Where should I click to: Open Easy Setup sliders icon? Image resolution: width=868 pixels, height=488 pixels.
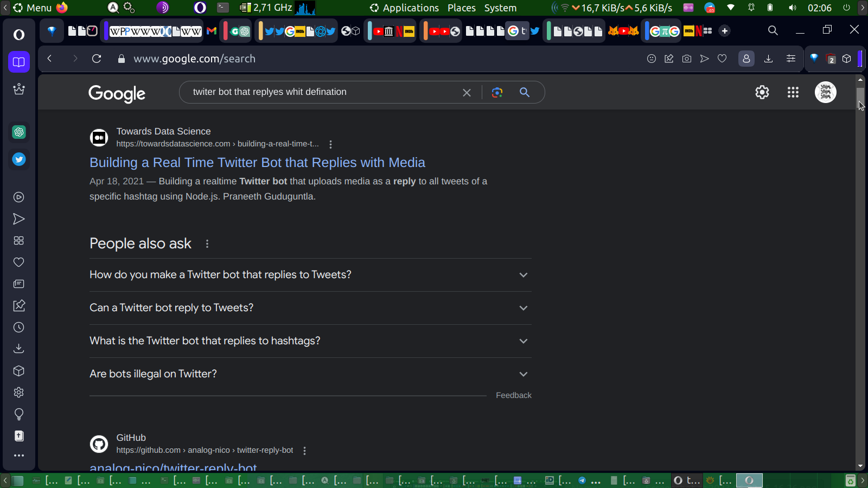(791, 59)
